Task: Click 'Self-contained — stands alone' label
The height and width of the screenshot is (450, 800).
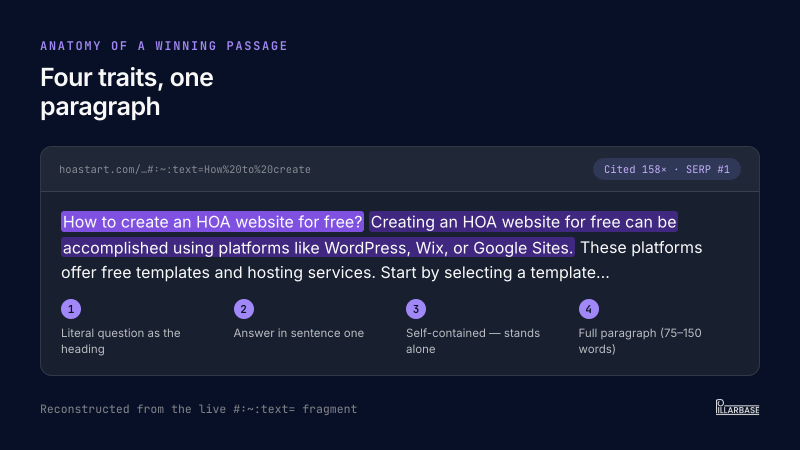Action: pos(473,341)
